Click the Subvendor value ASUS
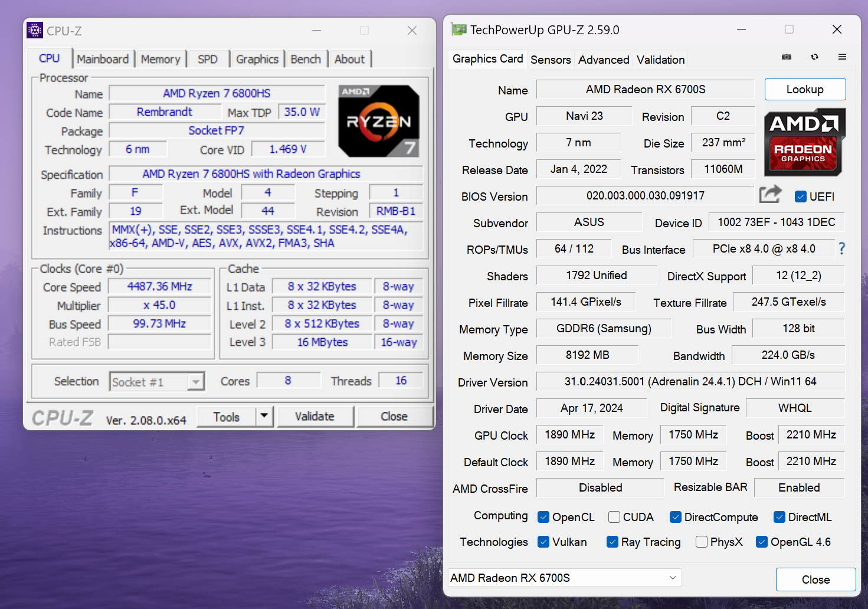The height and width of the screenshot is (609, 868). click(589, 222)
